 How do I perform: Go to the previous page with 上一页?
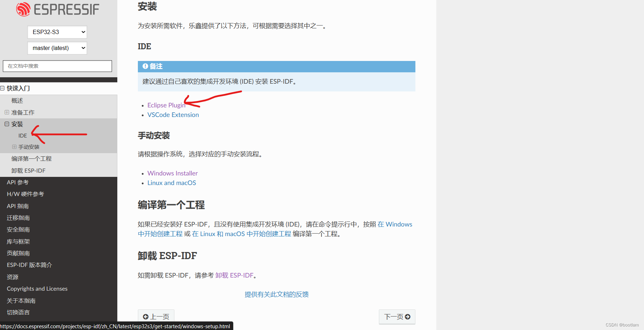pos(156,317)
